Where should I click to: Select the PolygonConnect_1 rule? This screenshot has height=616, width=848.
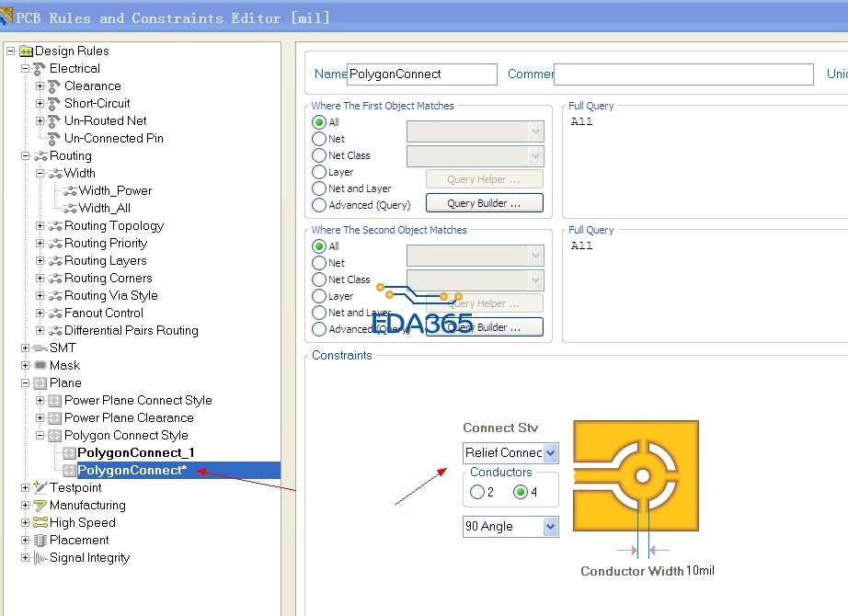tap(136, 452)
